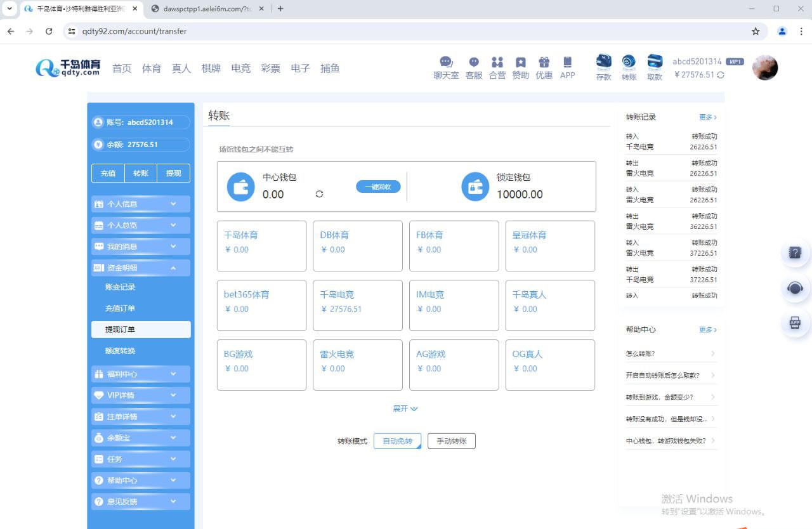Open the 真人 nav item
This screenshot has height=529, width=812.
pyautogui.click(x=181, y=69)
